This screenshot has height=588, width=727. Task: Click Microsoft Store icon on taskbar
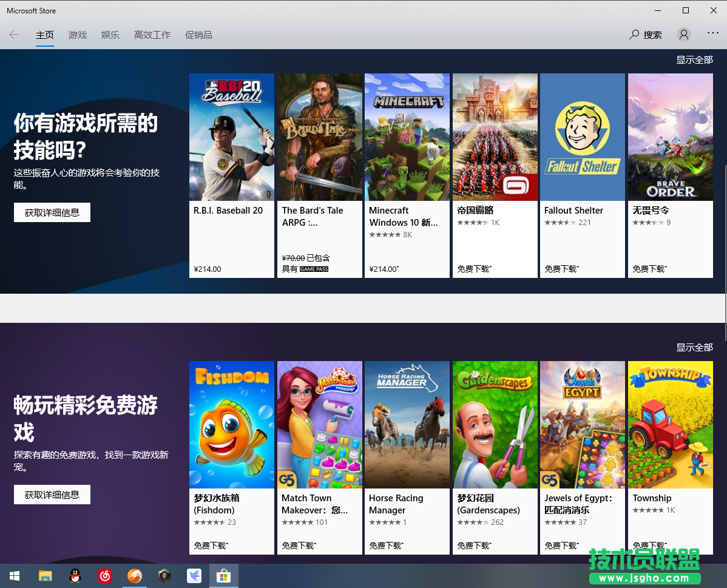point(223,576)
